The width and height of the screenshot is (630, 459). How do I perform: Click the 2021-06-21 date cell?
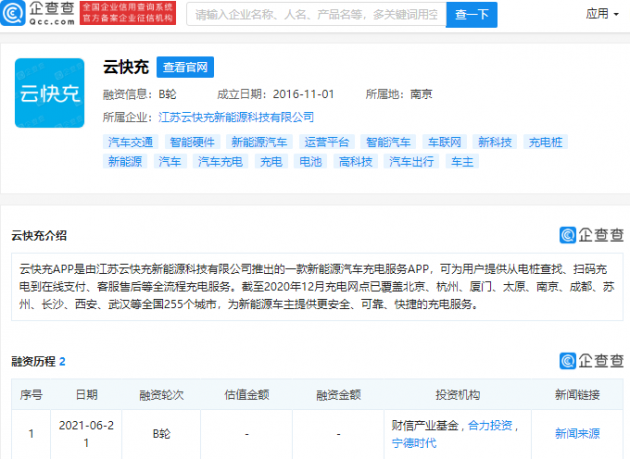click(x=86, y=434)
